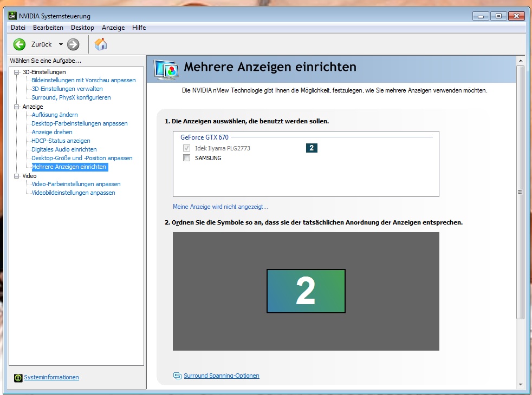Open Anzeige drehen
Image resolution: width=532 pixels, height=395 pixels.
point(52,132)
